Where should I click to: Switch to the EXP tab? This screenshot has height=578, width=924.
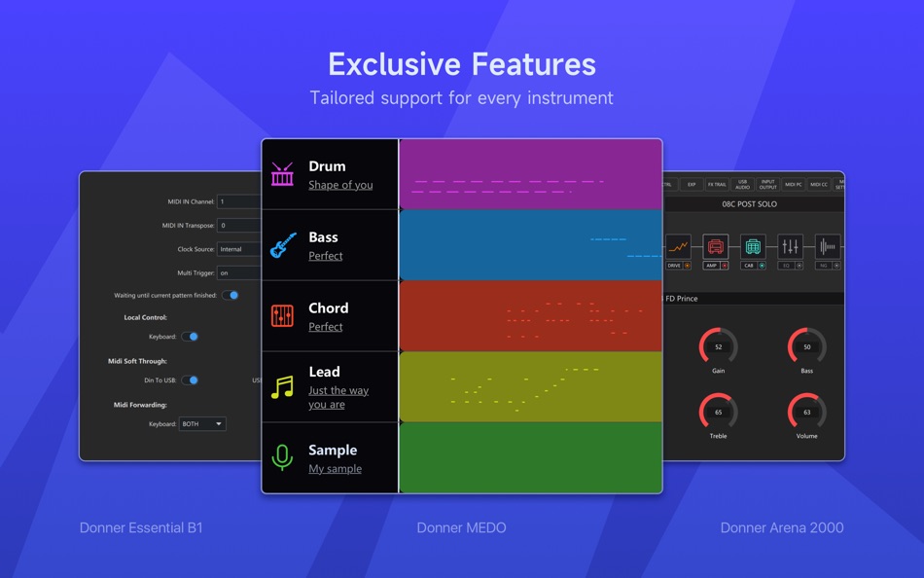[692, 184]
